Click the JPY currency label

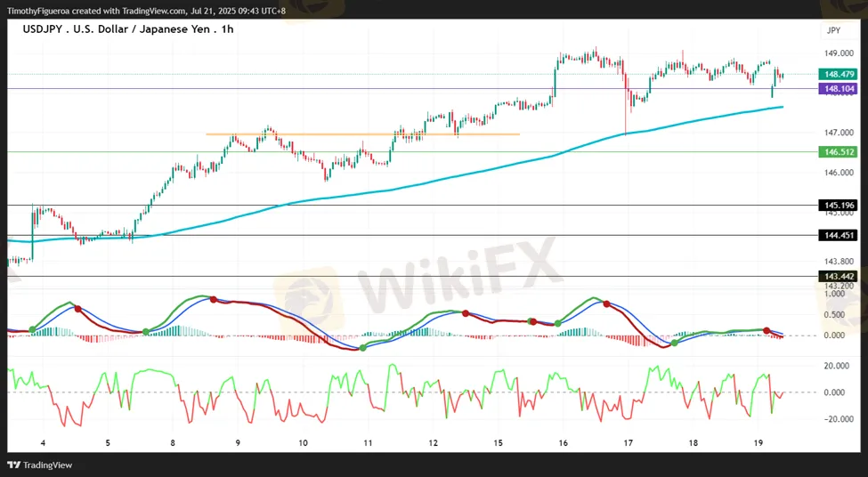pyautogui.click(x=833, y=30)
